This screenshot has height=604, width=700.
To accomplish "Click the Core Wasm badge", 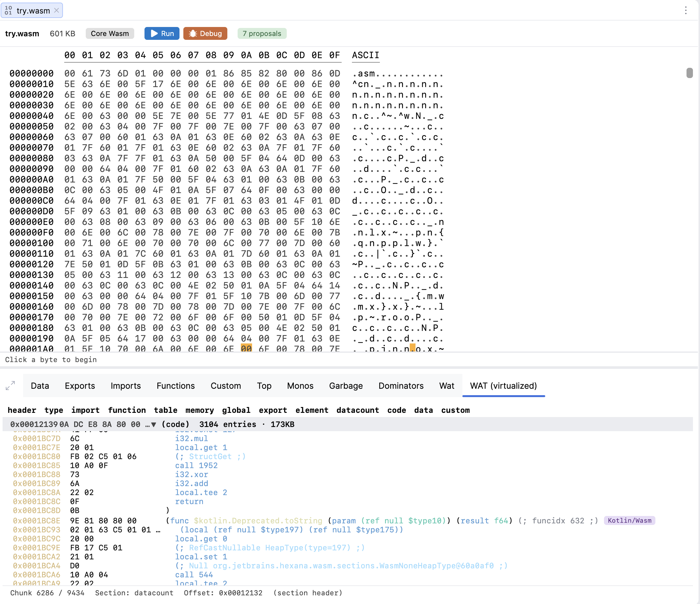I will click(110, 33).
